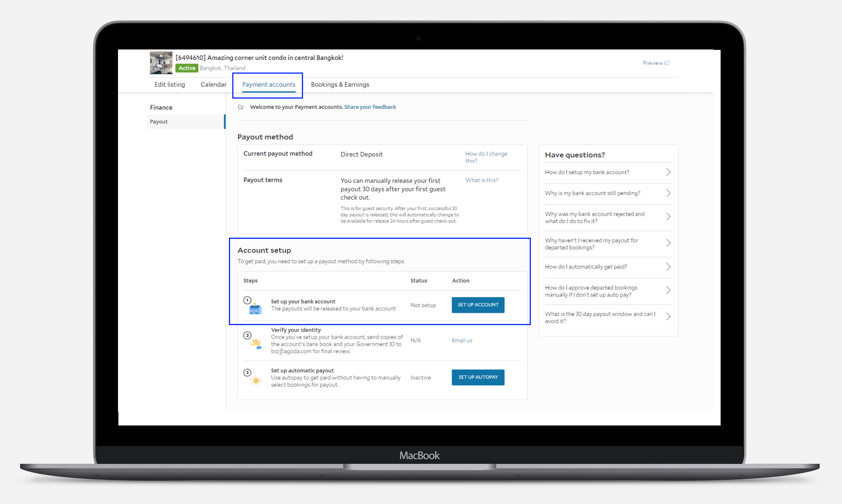
Task: Select Payout in the Finance sidebar
Action: click(159, 122)
